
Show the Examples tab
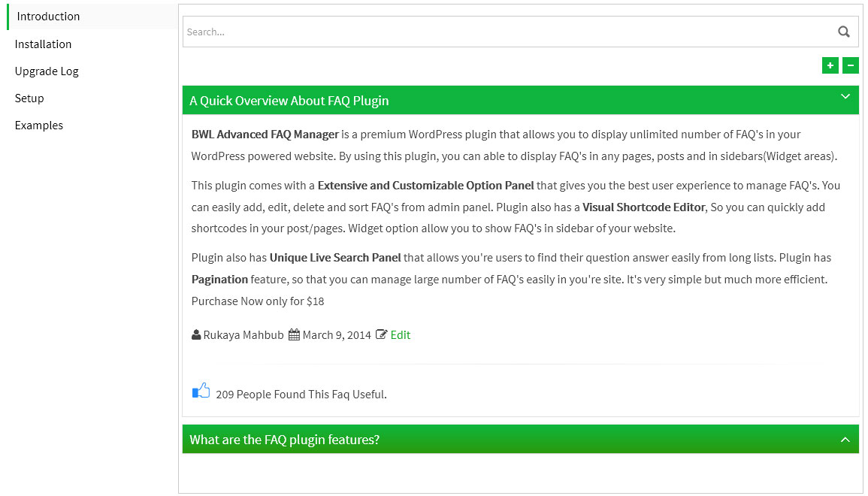coord(39,126)
